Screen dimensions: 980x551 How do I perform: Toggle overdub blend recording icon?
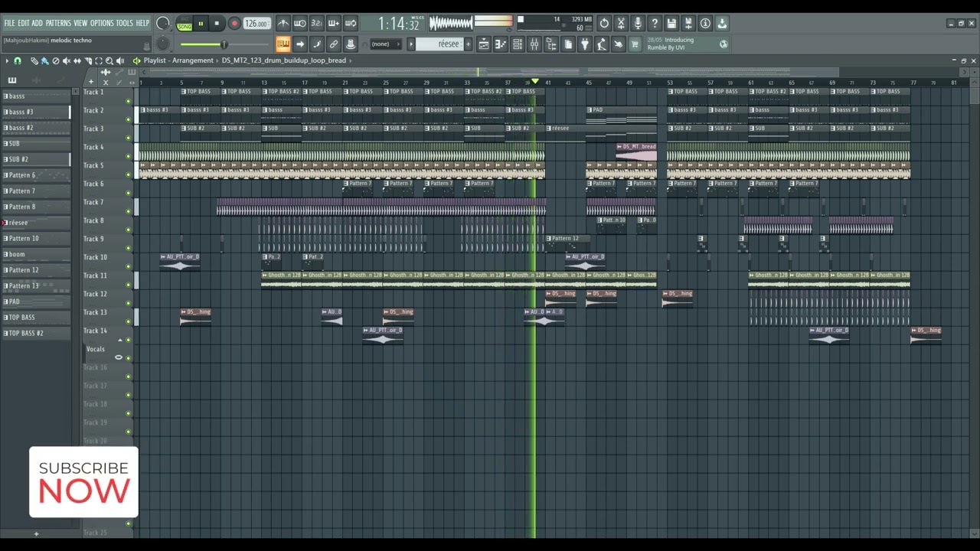(x=334, y=24)
